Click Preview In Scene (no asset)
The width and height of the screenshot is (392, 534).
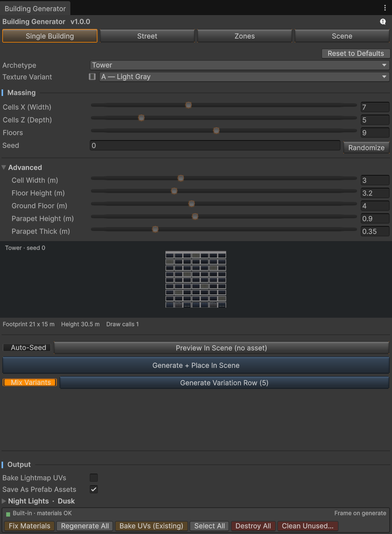pyautogui.click(x=222, y=348)
